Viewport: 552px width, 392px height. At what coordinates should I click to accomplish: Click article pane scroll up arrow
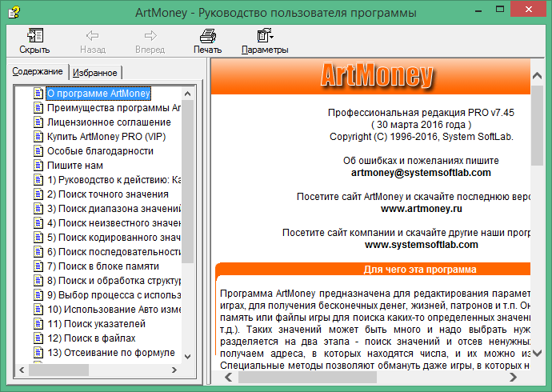538,75
